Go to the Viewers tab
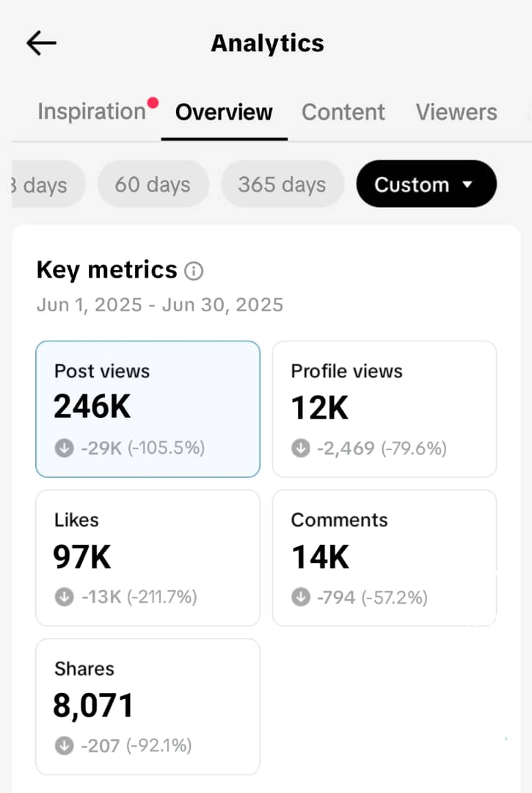 [x=456, y=112]
